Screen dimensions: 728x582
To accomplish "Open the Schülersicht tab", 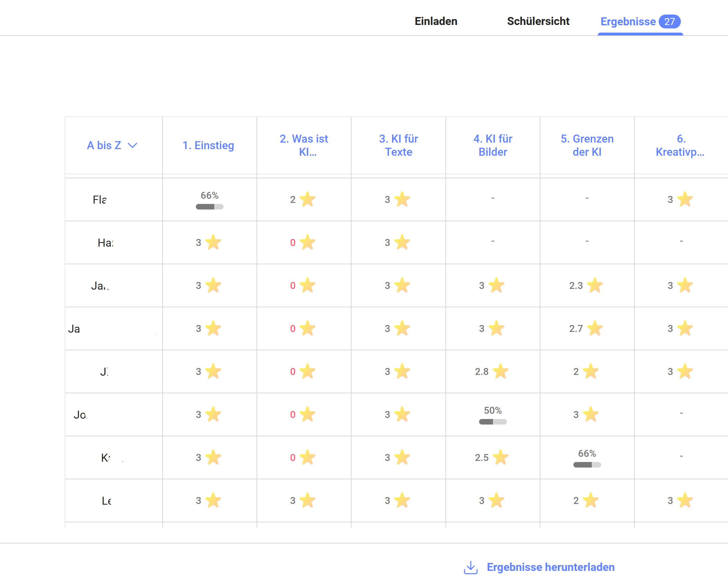I will click(538, 21).
